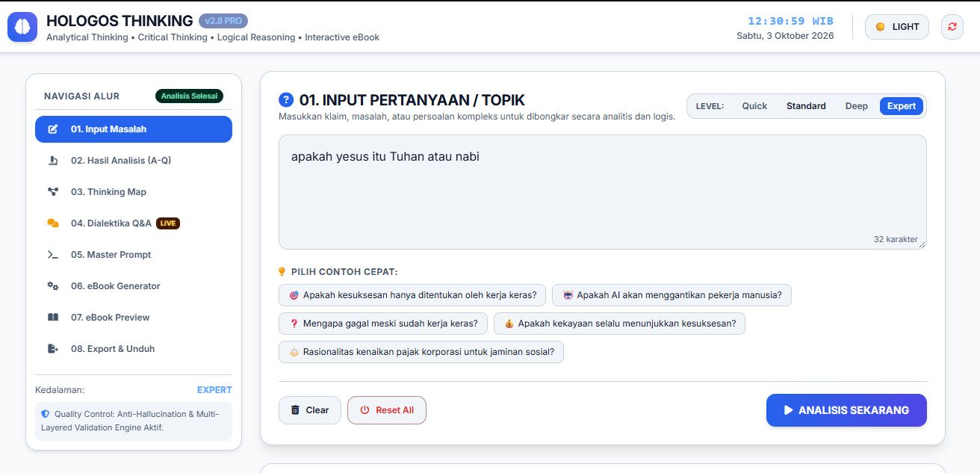Open Export & Unduh via export icon
This screenshot has width=980, height=473.
click(53, 349)
